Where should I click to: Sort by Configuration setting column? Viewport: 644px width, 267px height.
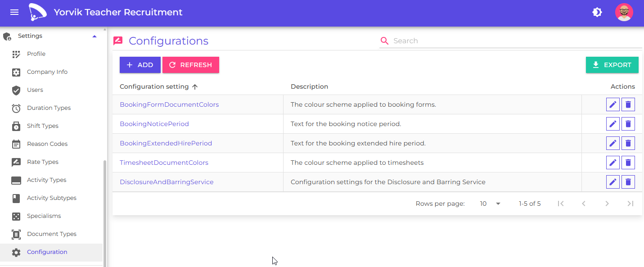154,86
